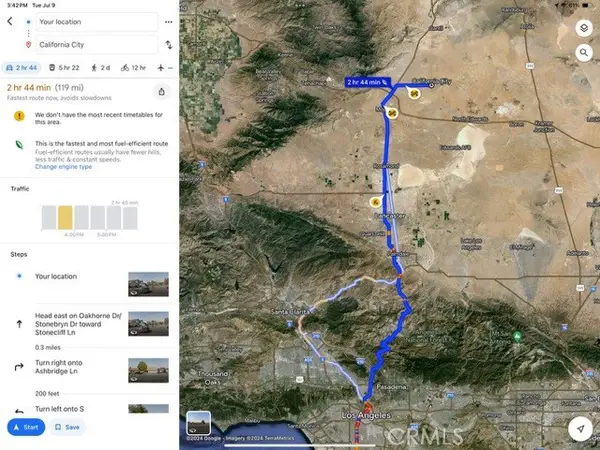
Task: Edit the California City destination field
Action: point(97,45)
